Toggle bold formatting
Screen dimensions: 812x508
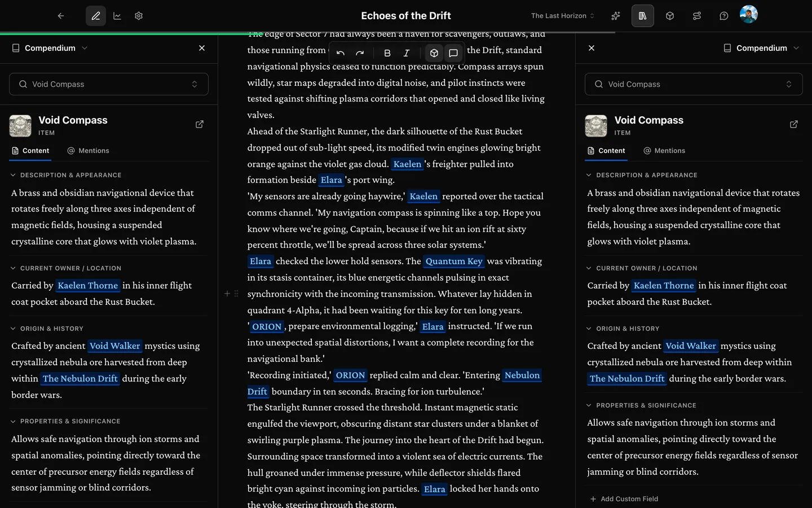[387, 53]
